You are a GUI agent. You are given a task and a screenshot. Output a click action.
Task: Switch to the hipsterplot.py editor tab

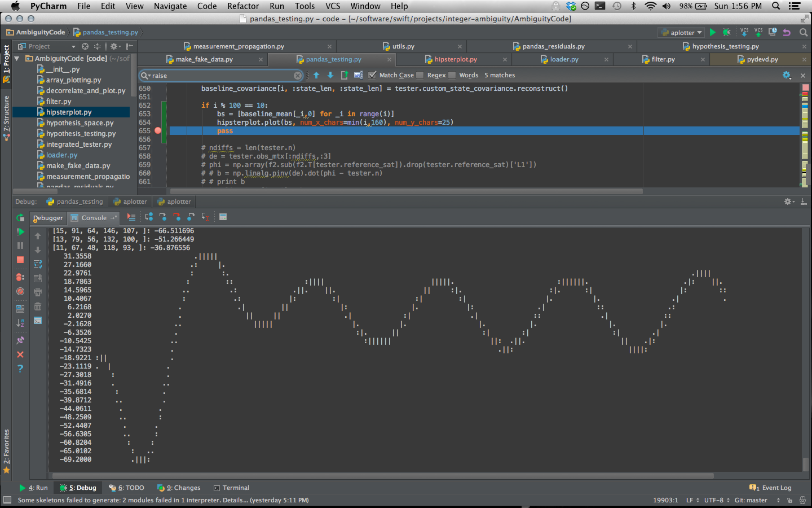click(x=455, y=59)
